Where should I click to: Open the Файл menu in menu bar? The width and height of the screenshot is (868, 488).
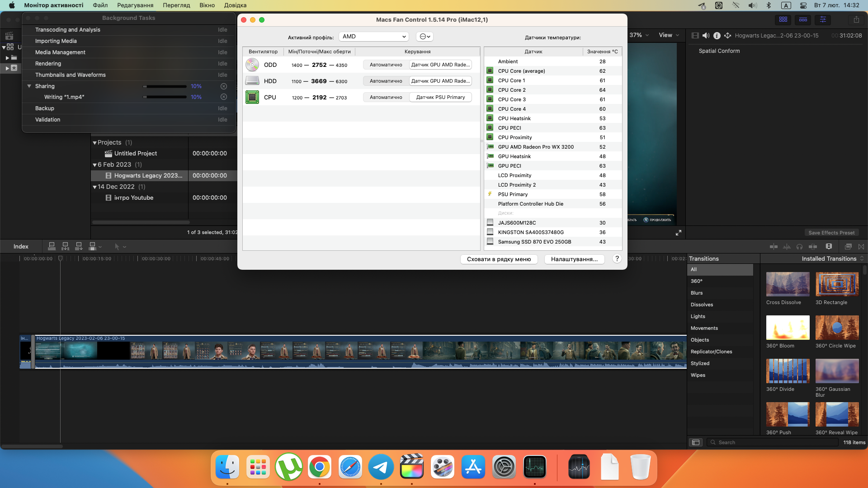100,5
